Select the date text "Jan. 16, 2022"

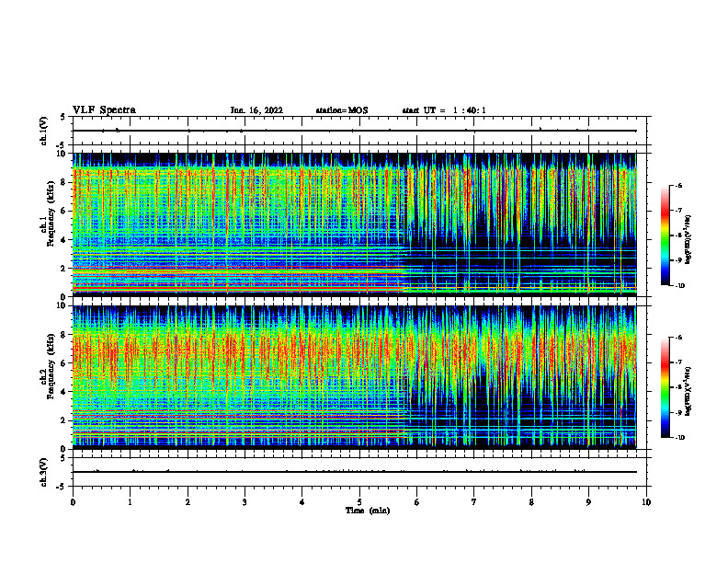point(256,110)
